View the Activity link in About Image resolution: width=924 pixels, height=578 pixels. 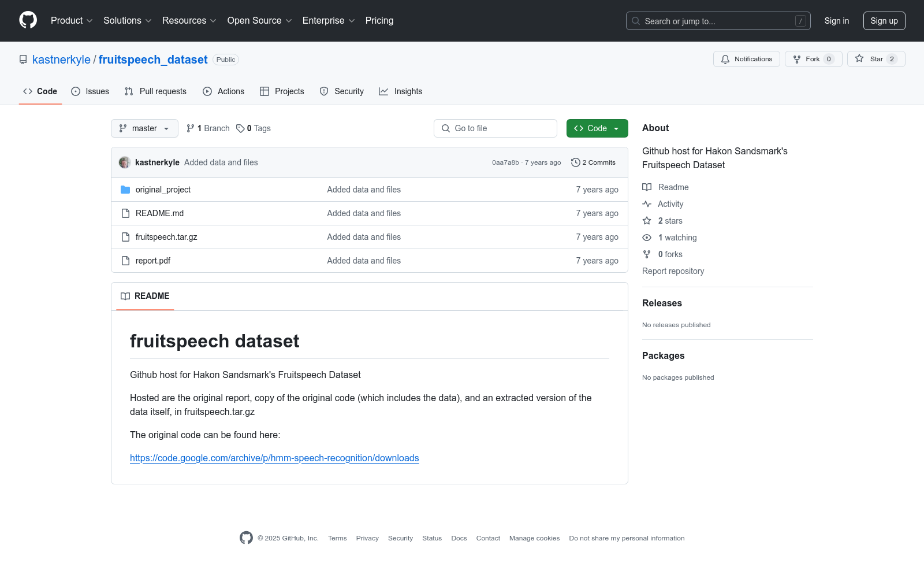pos(663,204)
